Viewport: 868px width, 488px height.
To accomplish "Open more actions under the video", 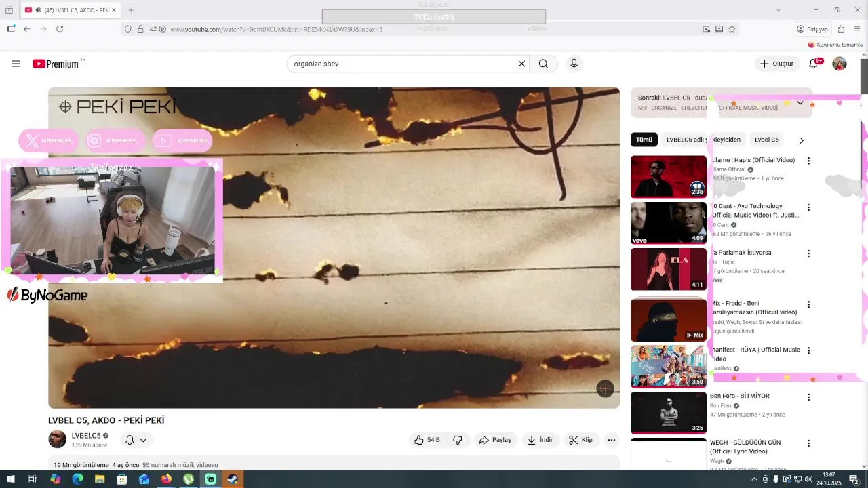I will pyautogui.click(x=611, y=440).
